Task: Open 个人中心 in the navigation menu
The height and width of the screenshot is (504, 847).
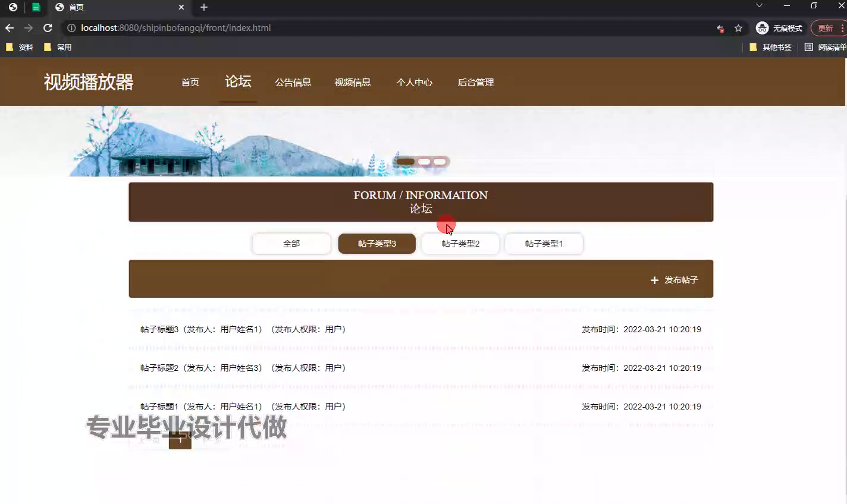Action: pyautogui.click(x=415, y=83)
